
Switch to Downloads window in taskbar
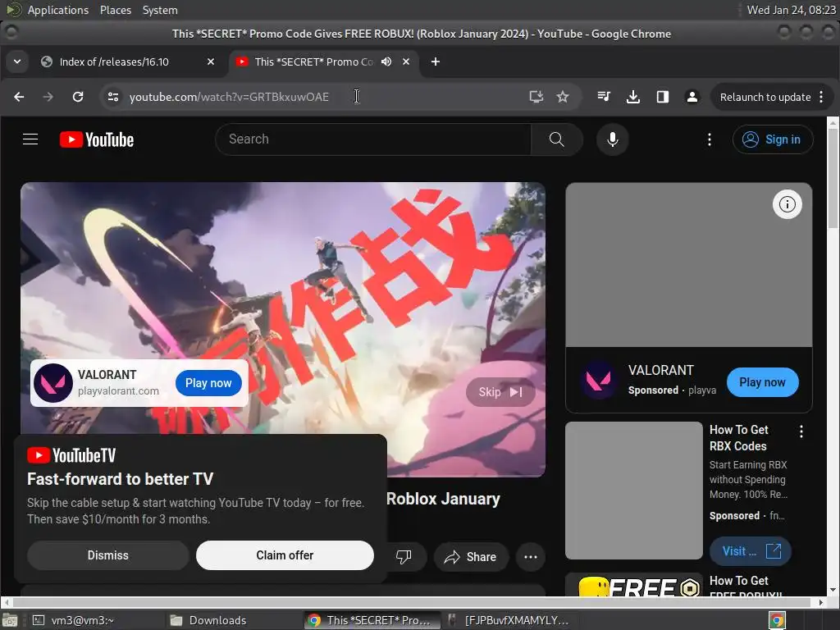[232, 620]
